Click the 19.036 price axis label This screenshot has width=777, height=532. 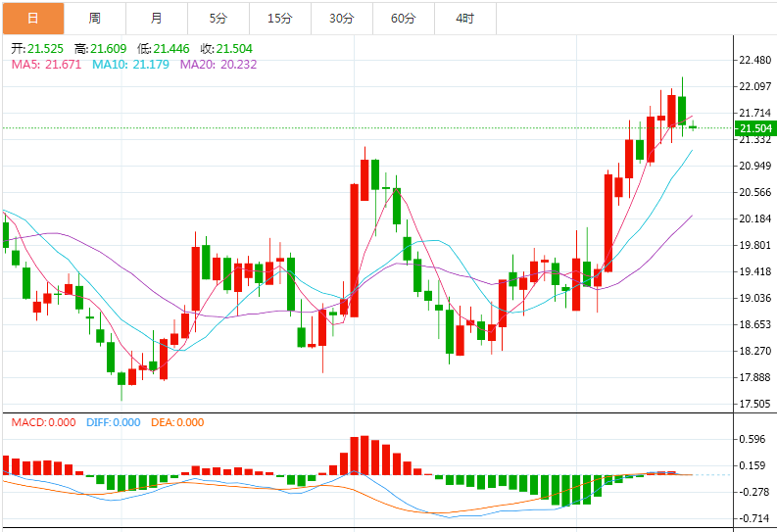click(755, 298)
